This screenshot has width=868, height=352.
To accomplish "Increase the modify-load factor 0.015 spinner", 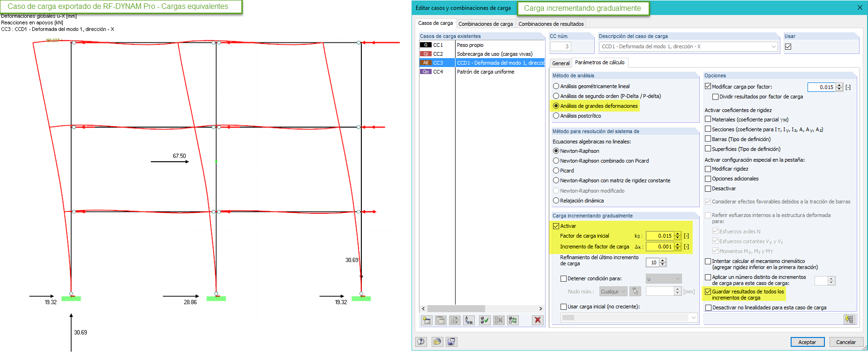I will click(839, 85).
